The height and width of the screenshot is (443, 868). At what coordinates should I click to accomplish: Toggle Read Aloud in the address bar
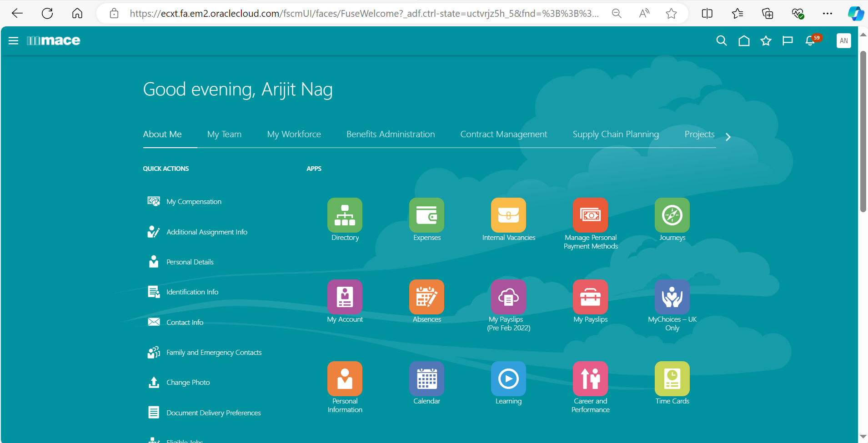[644, 14]
